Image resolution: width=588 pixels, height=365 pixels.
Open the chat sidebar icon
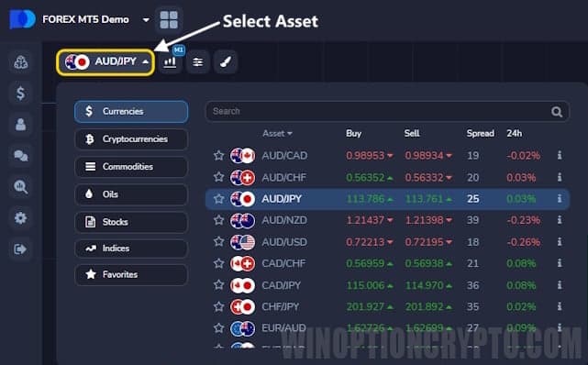coord(20,156)
